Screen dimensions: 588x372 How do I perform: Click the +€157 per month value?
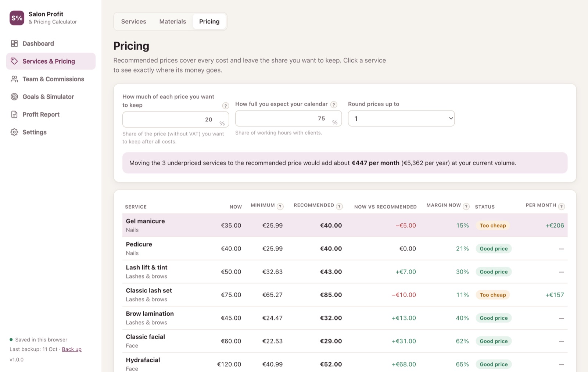[x=555, y=295]
